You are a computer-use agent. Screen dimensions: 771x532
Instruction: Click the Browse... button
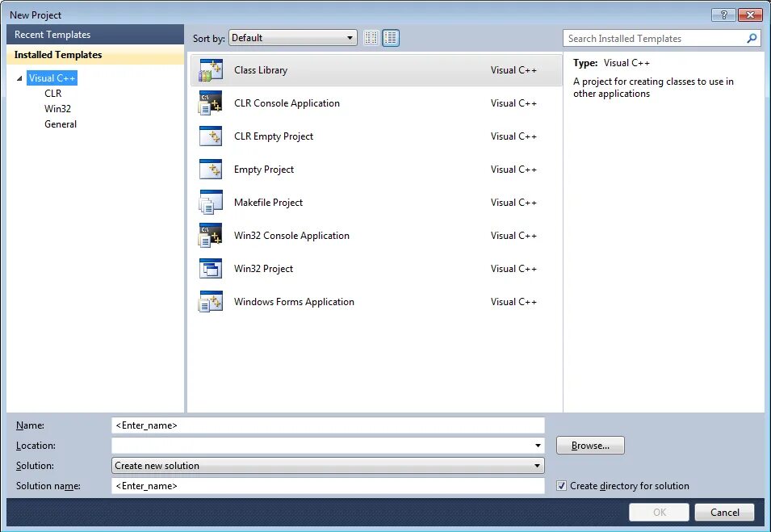click(590, 446)
